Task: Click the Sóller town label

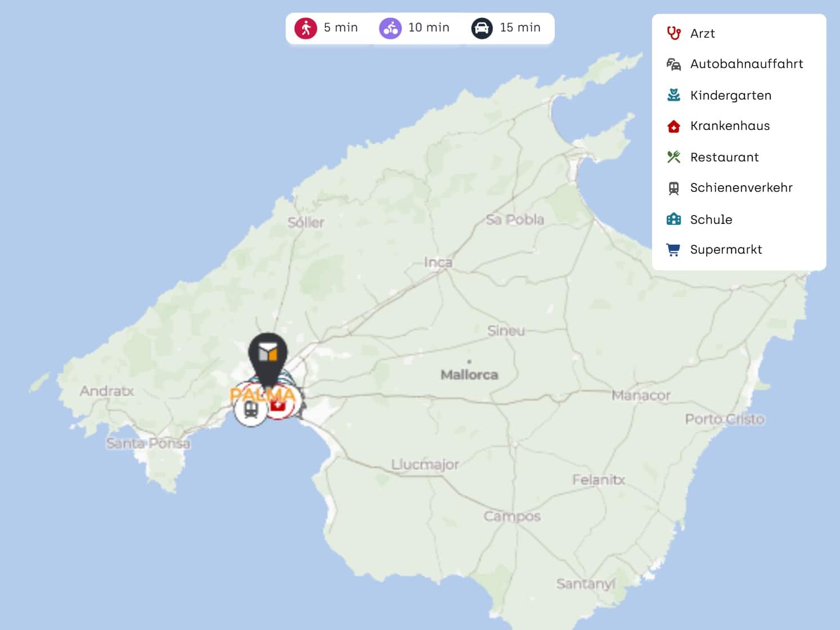Action: [306, 222]
